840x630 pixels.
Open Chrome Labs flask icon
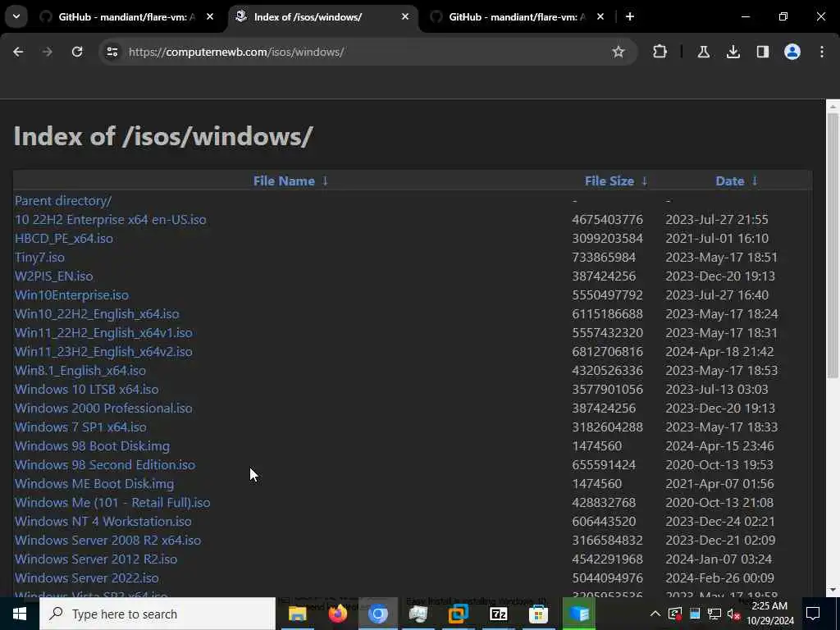pos(703,52)
